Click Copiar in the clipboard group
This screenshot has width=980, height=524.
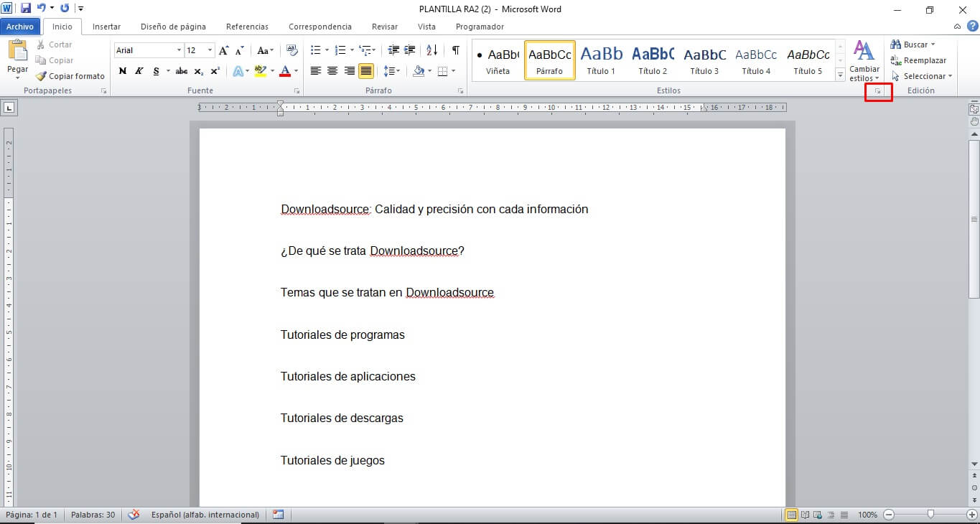tap(55, 60)
